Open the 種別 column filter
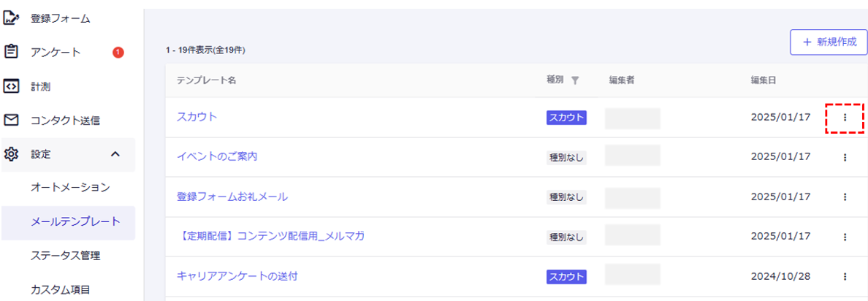 tap(575, 80)
